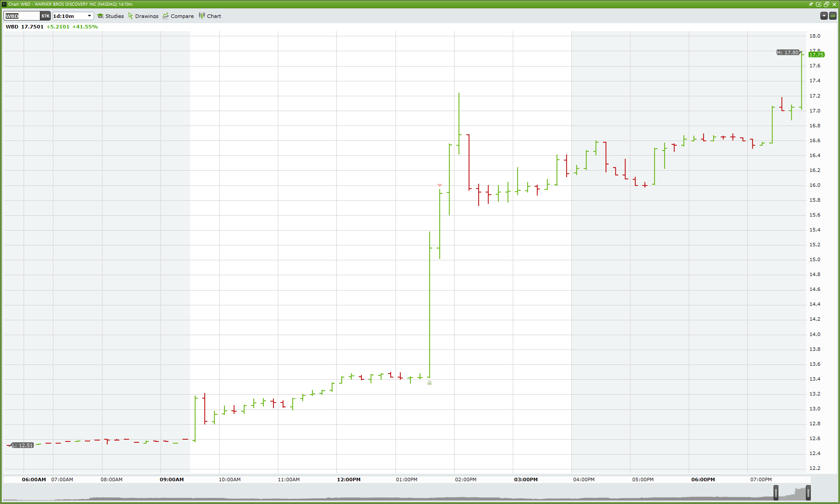Click the STK security type selector
This screenshot has width=840, height=504.
45,16
